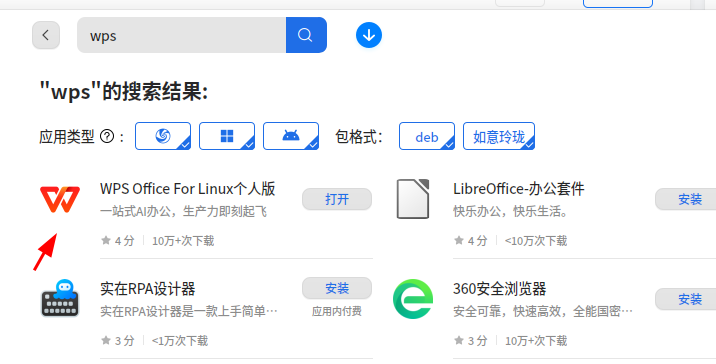The height and width of the screenshot is (364, 716).
Task: Open the WPS Office For Linux个人版 title
Action: point(188,189)
